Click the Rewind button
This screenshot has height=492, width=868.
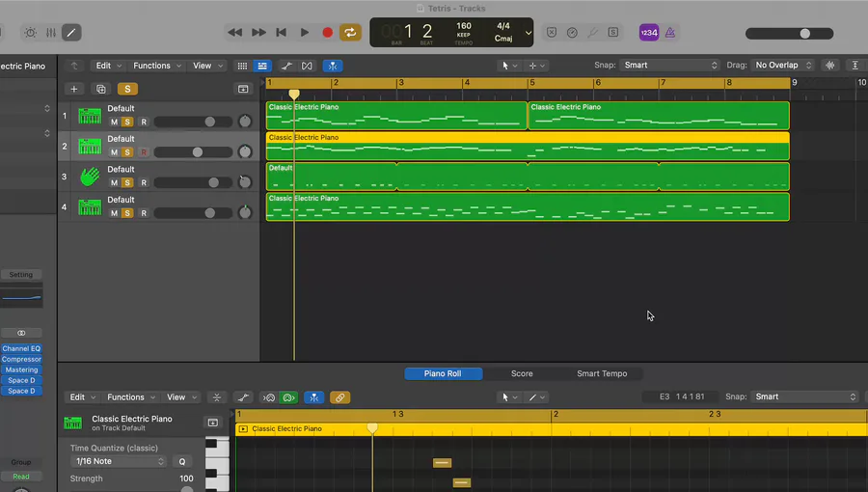pos(234,33)
